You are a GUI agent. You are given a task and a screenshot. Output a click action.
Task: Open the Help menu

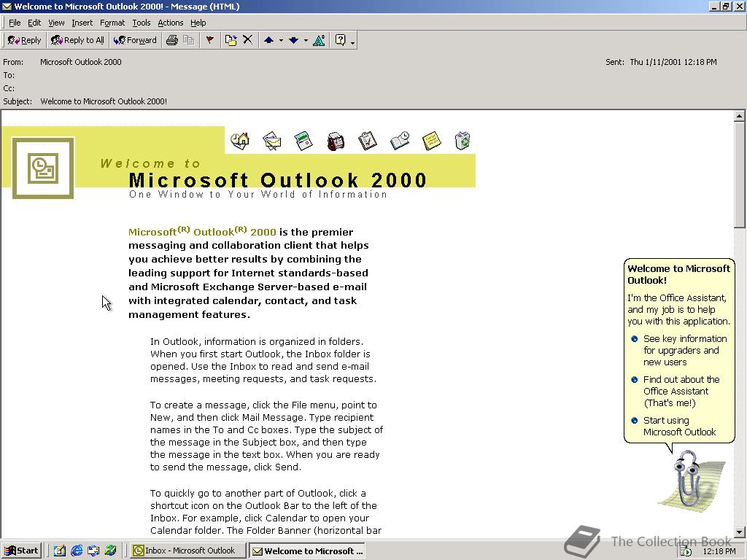point(198,23)
